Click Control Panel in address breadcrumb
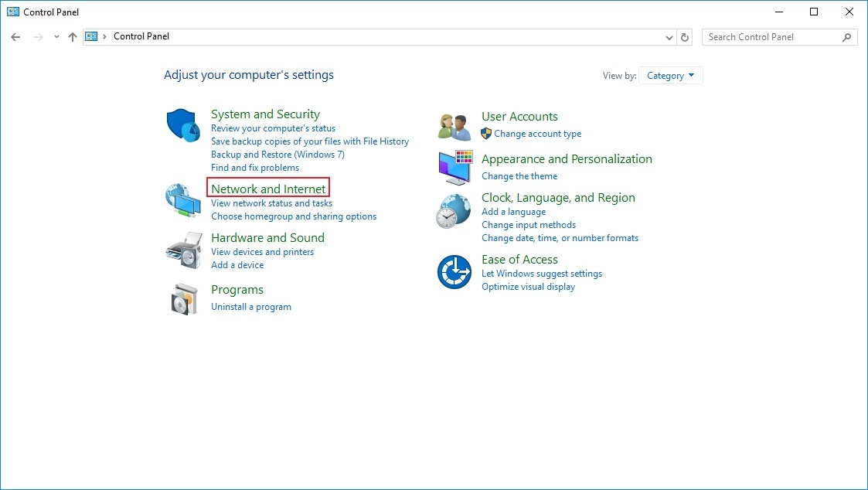This screenshot has width=868, height=490. click(x=141, y=36)
